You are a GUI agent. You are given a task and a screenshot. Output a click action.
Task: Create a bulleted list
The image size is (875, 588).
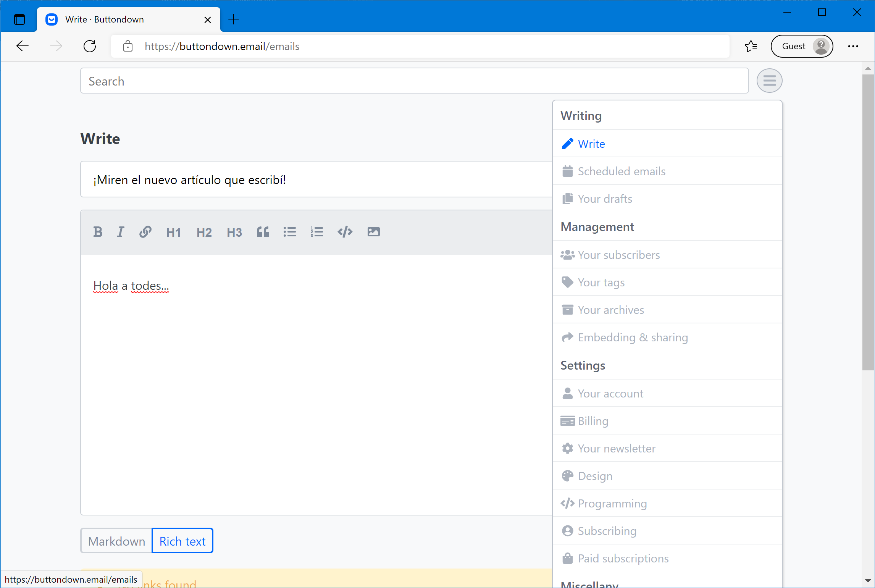[290, 232]
